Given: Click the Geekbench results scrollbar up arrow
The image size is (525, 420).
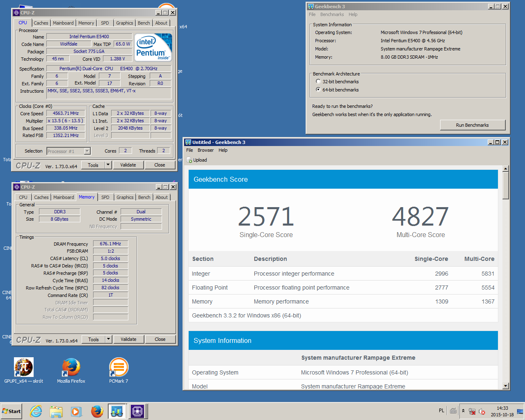Looking at the screenshot, I should (x=506, y=169).
